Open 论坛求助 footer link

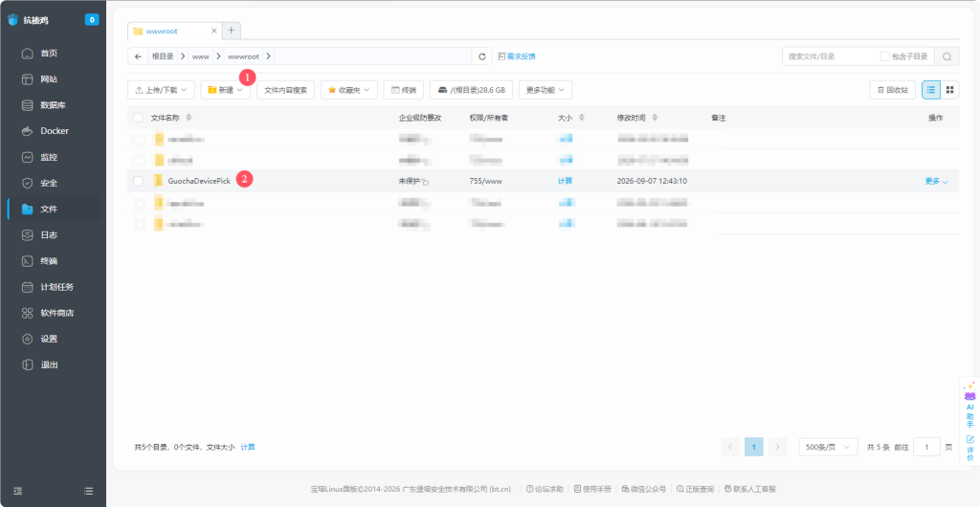point(545,490)
